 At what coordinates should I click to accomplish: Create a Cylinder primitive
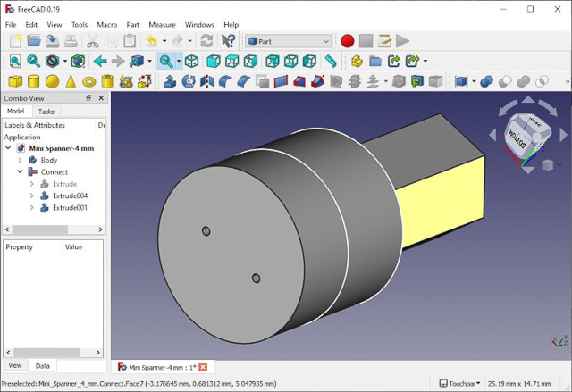[33, 81]
